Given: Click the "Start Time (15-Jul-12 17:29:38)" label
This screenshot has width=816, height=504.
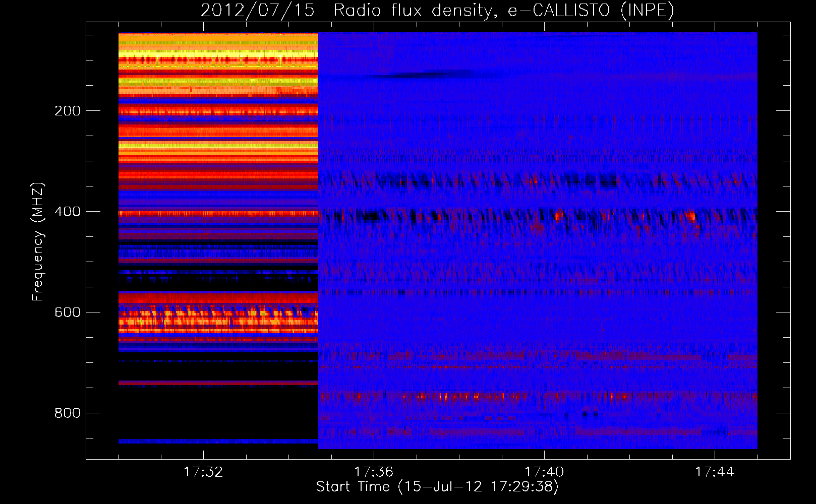Looking at the screenshot, I should coord(437,487).
